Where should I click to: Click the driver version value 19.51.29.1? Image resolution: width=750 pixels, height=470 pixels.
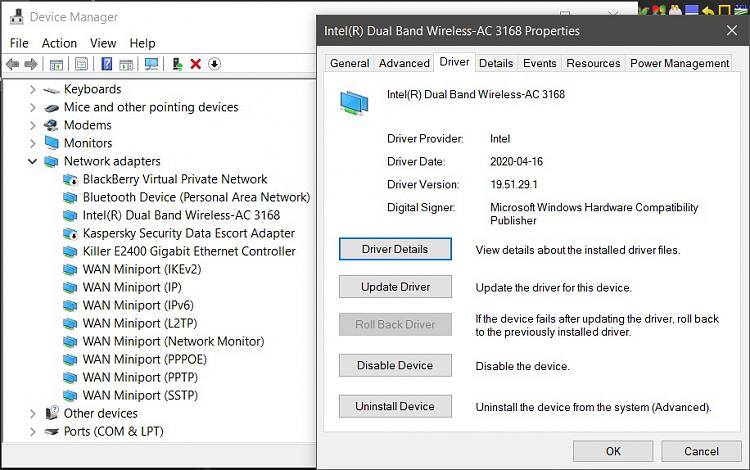click(x=514, y=185)
